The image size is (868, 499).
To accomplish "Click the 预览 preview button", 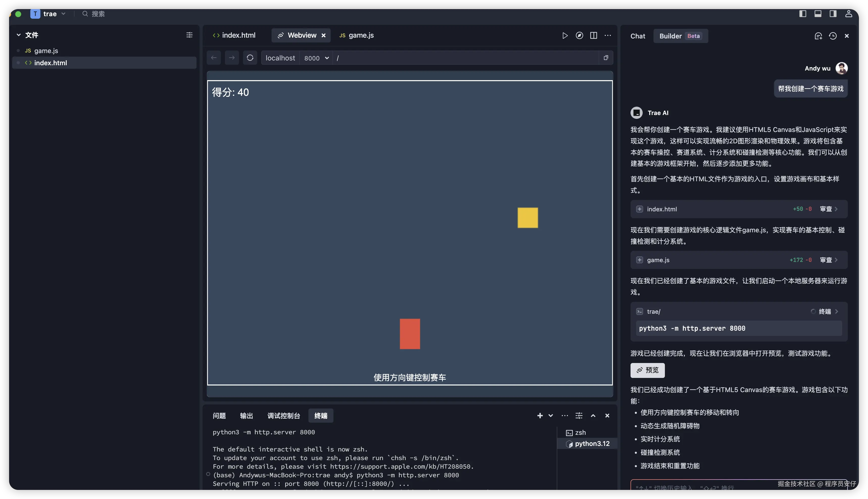I will pos(647,370).
